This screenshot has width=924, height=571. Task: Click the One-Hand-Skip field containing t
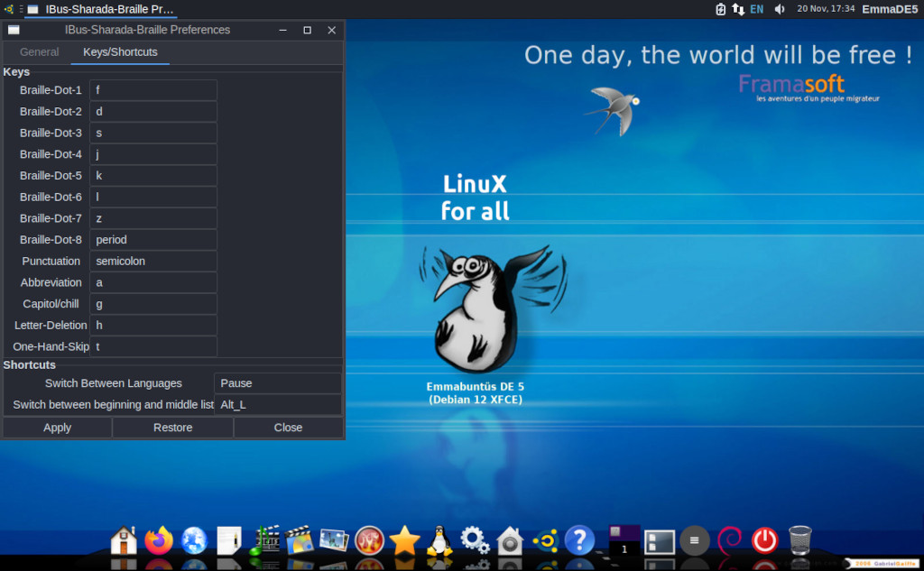point(153,346)
